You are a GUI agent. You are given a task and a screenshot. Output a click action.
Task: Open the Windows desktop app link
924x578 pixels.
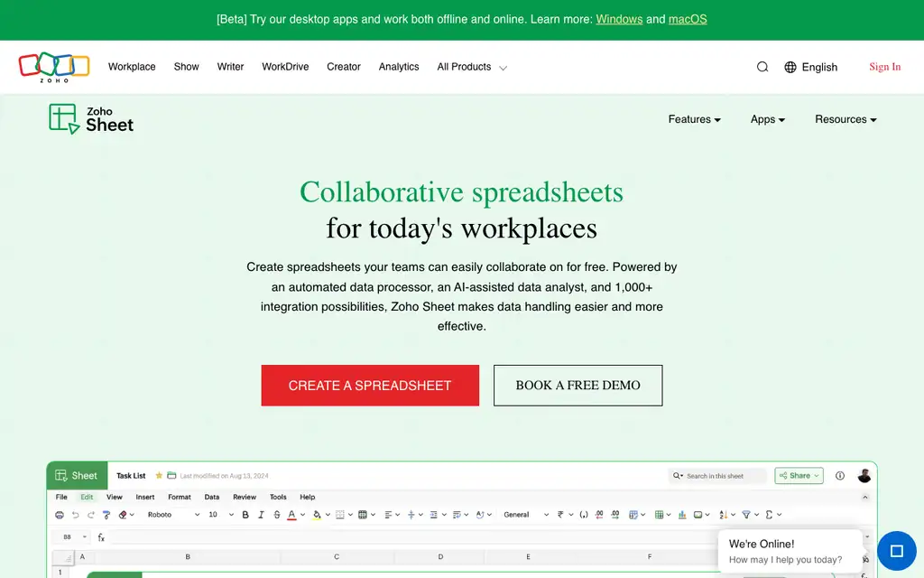pyautogui.click(x=619, y=19)
